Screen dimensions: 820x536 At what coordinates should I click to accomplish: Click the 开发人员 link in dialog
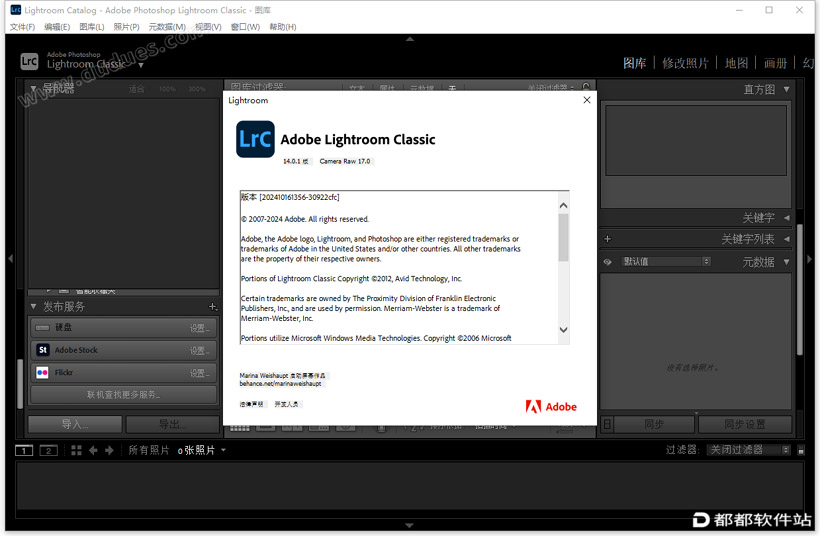pyautogui.click(x=287, y=404)
